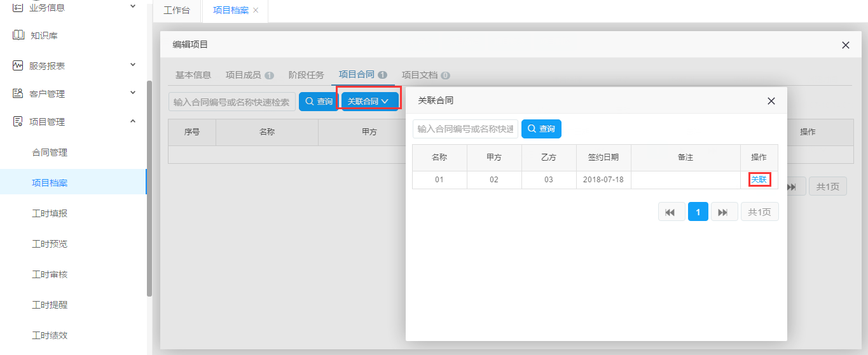The height and width of the screenshot is (355, 868).
Task: Go to first page in 关联合同 dialog
Action: point(671,212)
